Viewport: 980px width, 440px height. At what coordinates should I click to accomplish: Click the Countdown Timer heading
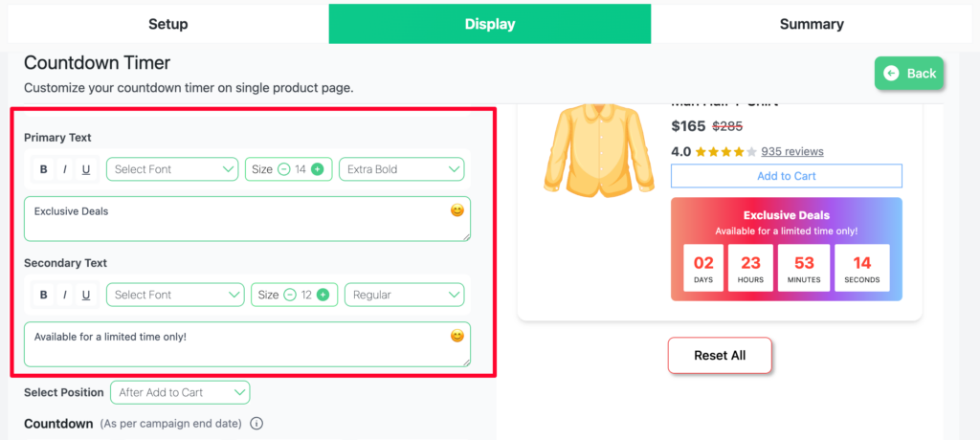97,63
